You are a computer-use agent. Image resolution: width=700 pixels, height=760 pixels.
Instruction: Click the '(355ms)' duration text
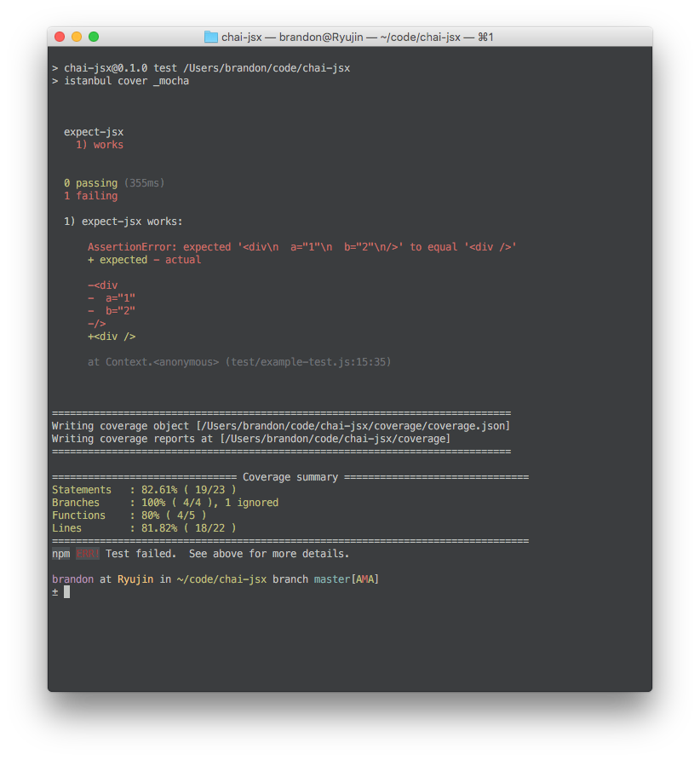pyautogui.click(x=145, y=183)
